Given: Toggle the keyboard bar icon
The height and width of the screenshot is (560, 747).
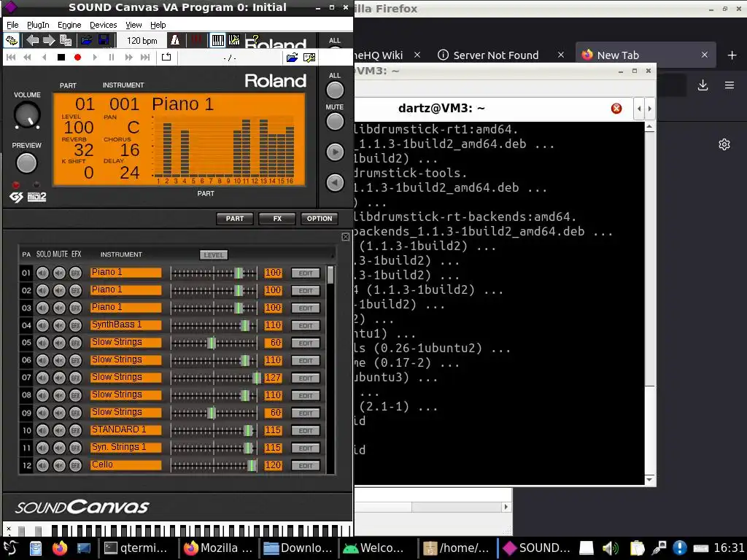Looking at the screenshot, I should [x=217, y=41].
